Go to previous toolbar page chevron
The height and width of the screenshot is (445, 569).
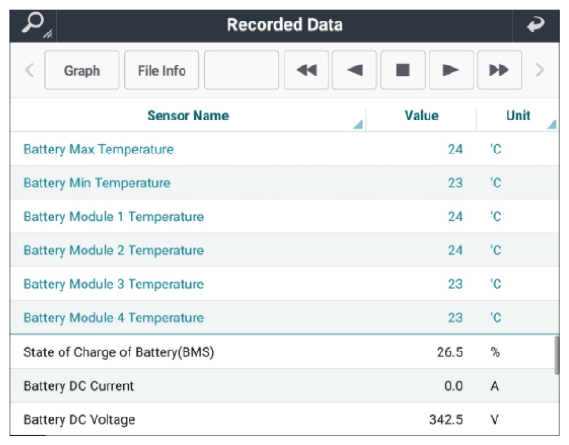(30, 70)
